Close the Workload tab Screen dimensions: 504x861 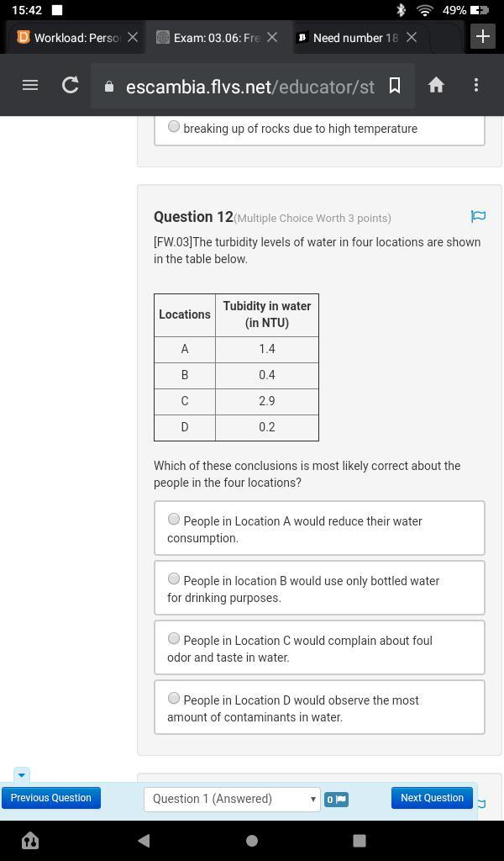click(133, 38)
